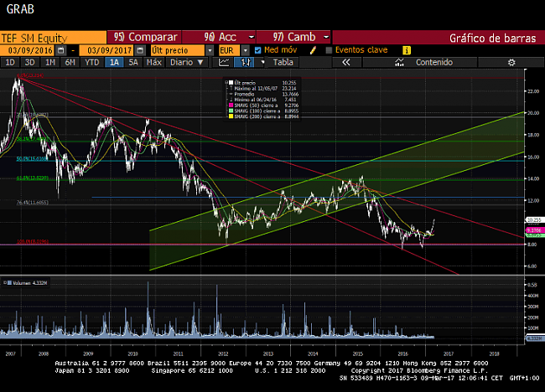Click the yellow SMAVG (200) legend swatch
545x392 pixels.
point(231,116)
